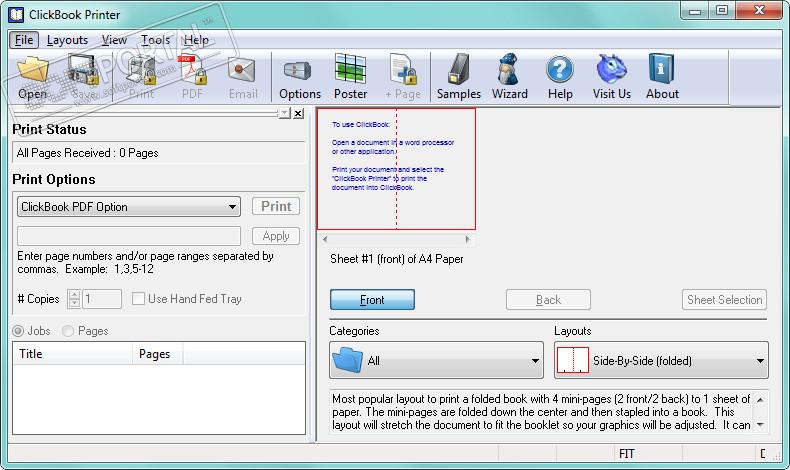Expand the Categories All dropdown
This screenshot has width=790, height=470.
coord(436,360)
